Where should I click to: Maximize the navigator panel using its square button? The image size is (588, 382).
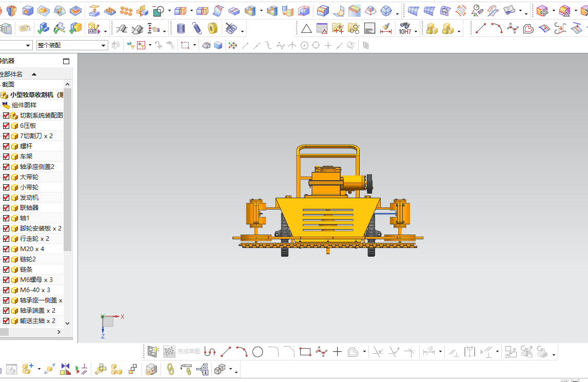click(66, 61)
